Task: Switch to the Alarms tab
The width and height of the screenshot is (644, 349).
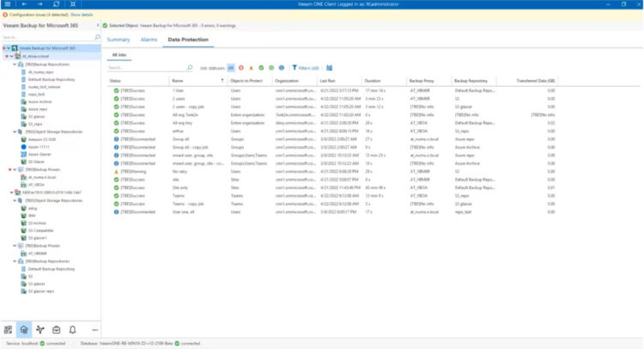Action: (x=149, y=40)
